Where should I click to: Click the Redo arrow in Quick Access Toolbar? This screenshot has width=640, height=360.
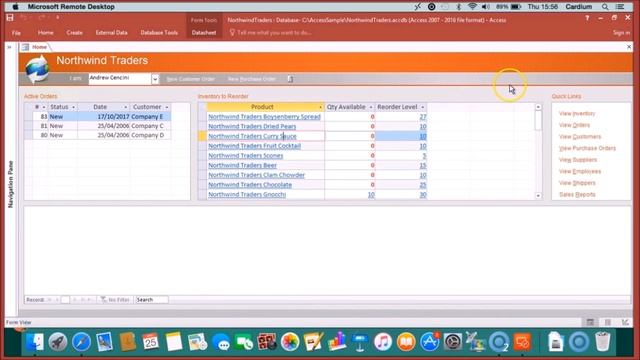[x=41, y=18]
